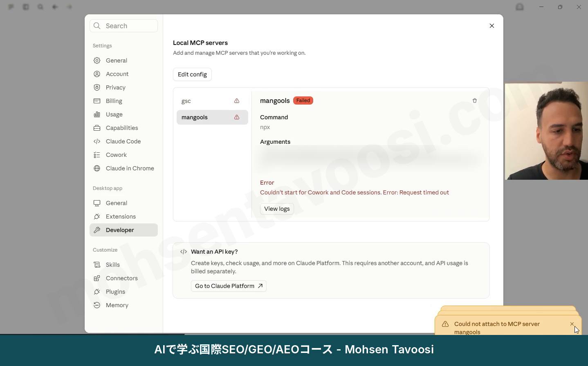Delete mangools server with trash icon
Screen dimensions: 588x366
point(475,100)
